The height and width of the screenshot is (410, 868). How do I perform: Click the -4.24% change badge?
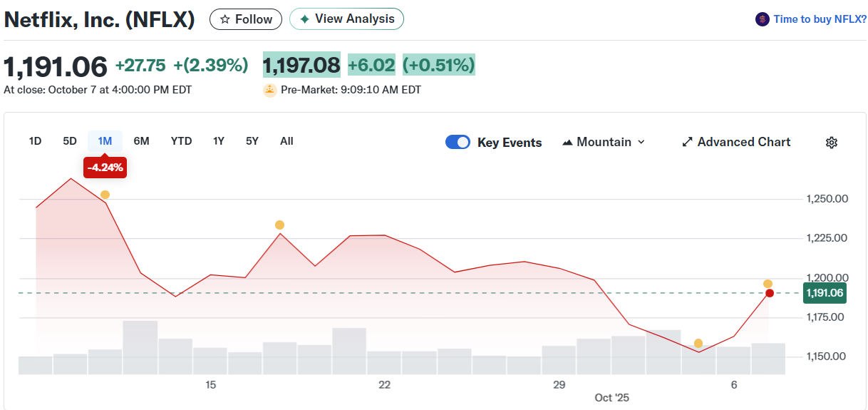105,168
